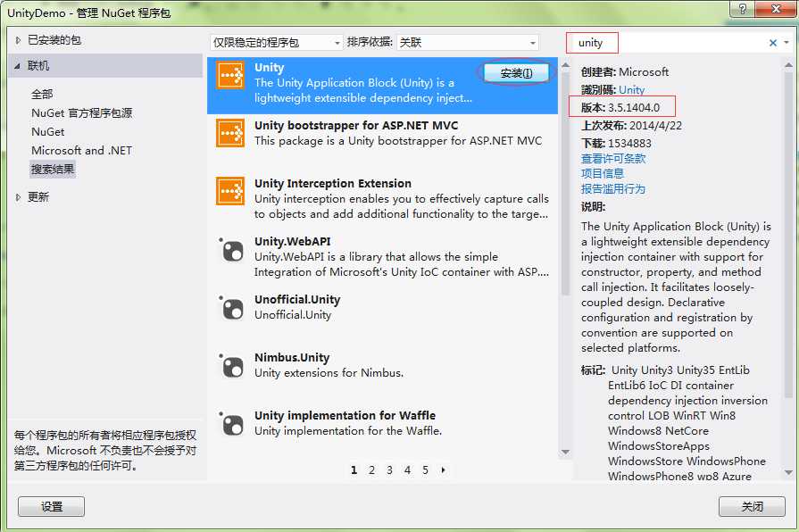
Task: Click the Unofficial.Unity package icon
Action: click(x=232, y=308)
